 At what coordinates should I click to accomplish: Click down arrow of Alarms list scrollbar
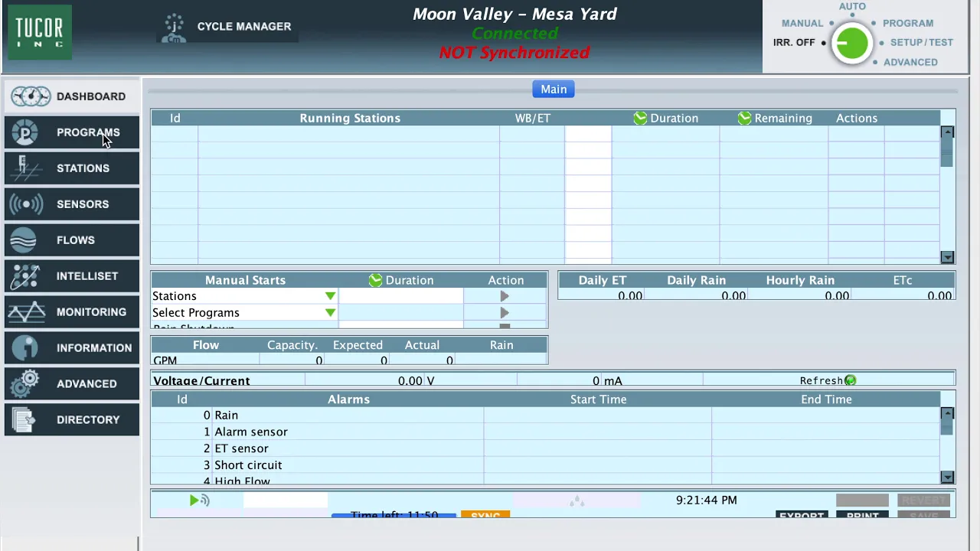947,478
